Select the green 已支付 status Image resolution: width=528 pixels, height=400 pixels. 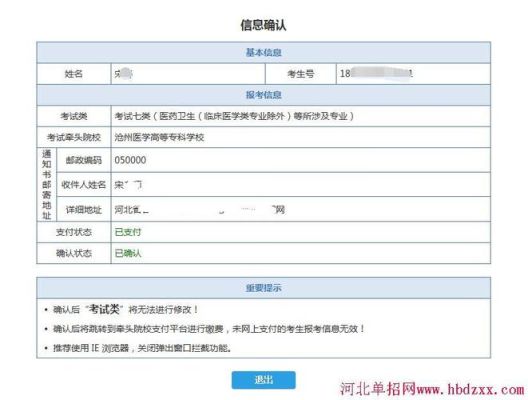(x=128, y=232)
